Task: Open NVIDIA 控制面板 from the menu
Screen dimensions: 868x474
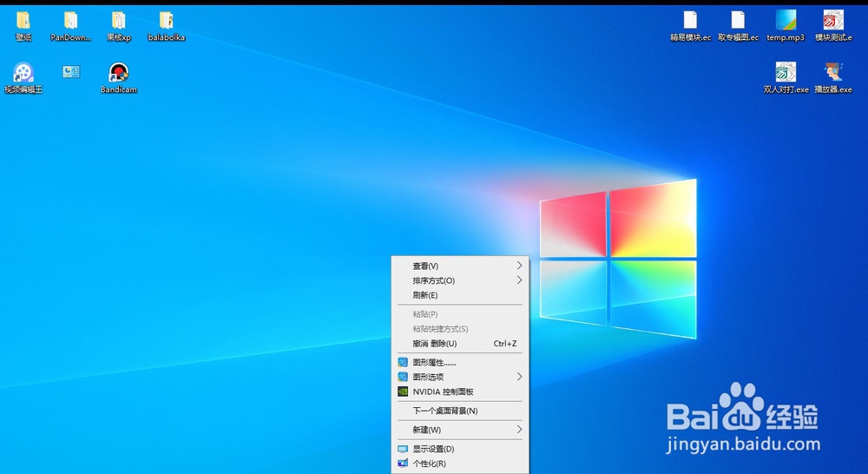Action: (x=460, y=392)
